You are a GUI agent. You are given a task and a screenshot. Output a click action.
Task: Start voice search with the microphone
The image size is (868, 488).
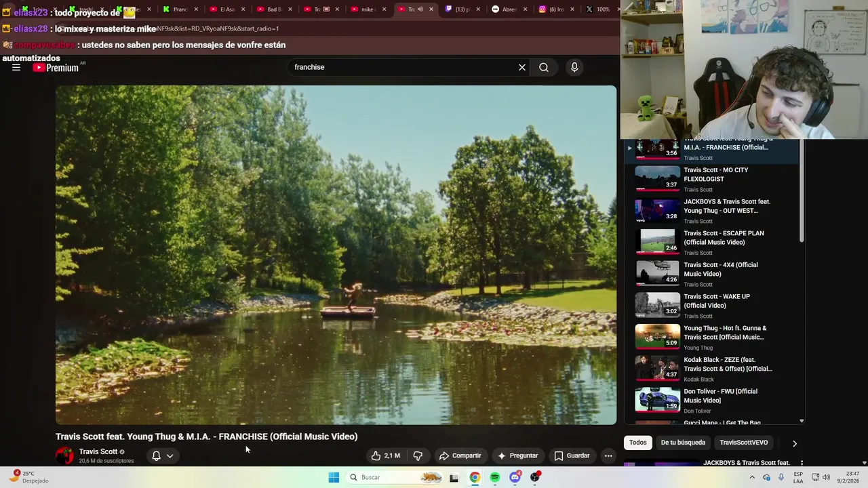574,67
